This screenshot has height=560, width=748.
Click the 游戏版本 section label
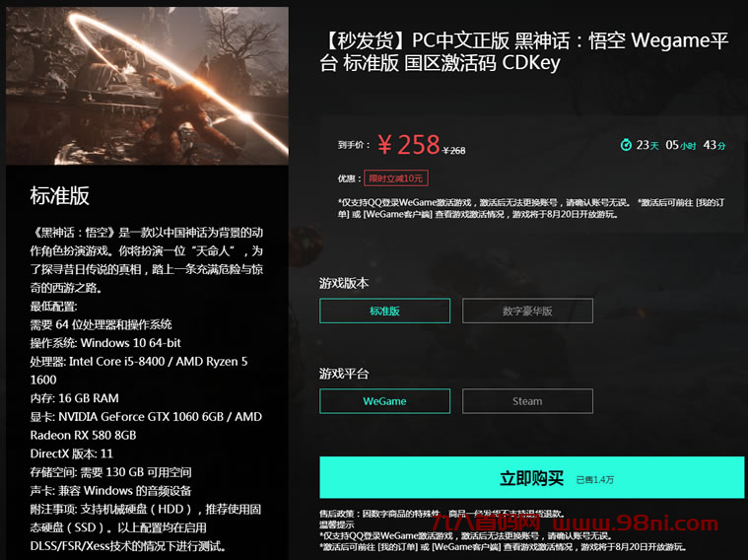coord(344,283)
